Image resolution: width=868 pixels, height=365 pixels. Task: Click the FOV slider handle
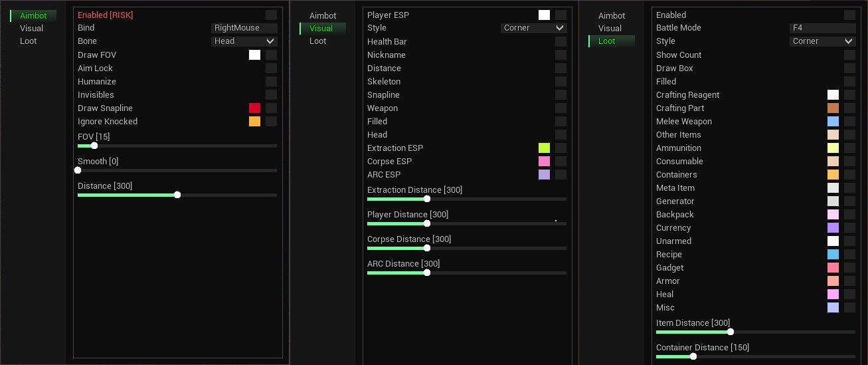(x=94, y=146)
